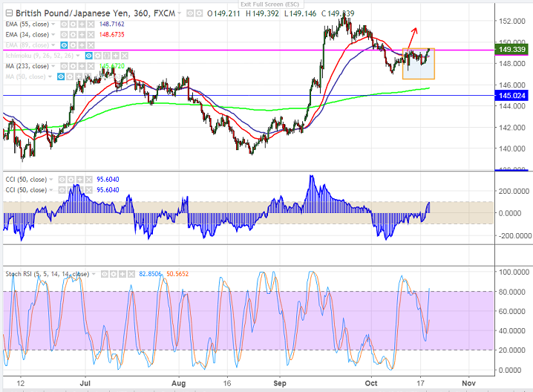Viewport: 533px width, 392px height.
Task: Show the hidden MA (50, close) via blue eye
Action: (x=61, y=76)
